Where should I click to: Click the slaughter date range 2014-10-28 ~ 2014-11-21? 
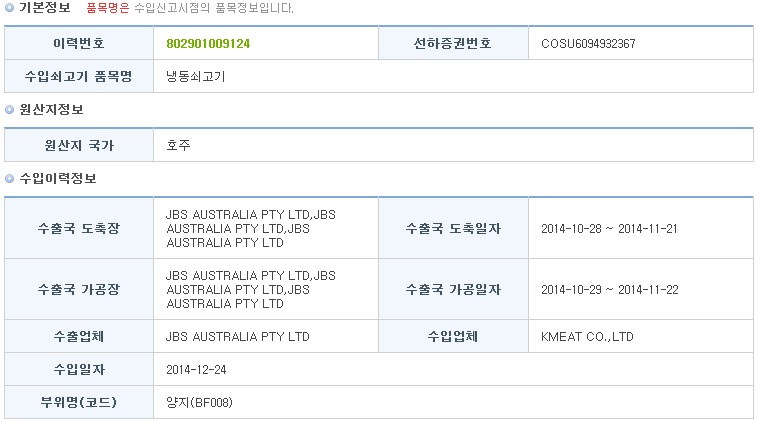click(609, 228)
